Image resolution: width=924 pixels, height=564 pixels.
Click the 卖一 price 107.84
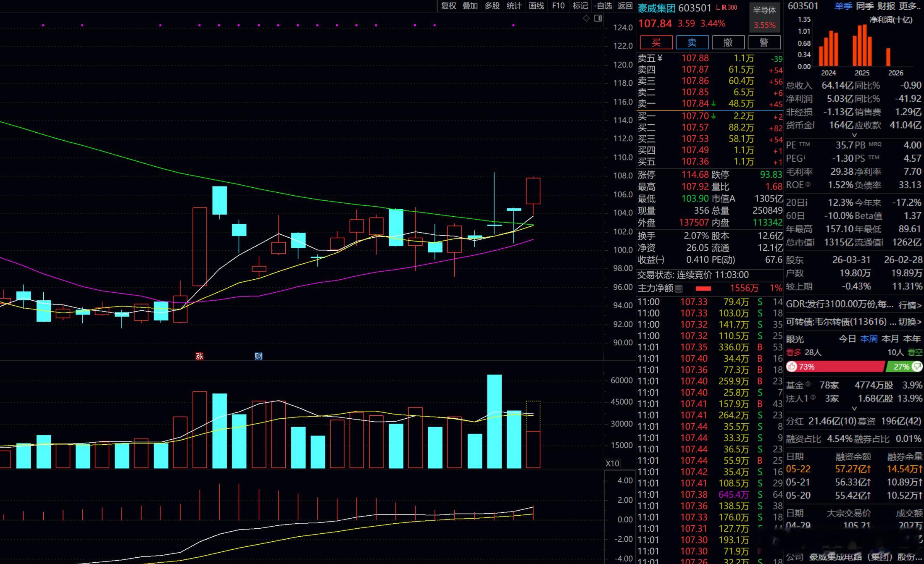click(695, 103)
